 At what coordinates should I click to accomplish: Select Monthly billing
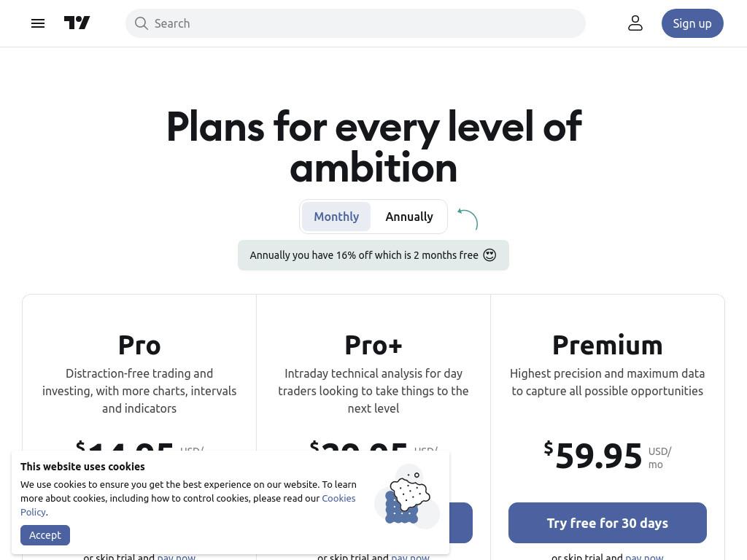tap(336, 217)
